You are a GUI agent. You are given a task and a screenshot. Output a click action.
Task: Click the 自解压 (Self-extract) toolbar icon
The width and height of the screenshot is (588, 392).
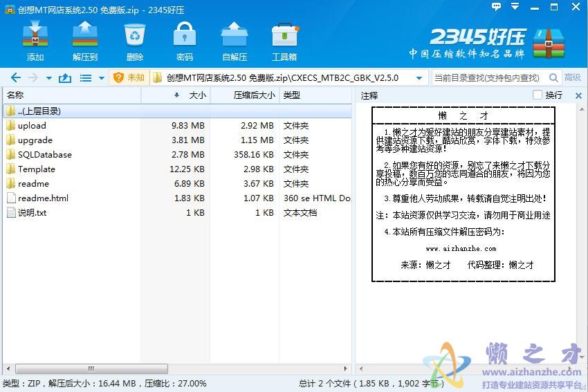pos(235,35)
